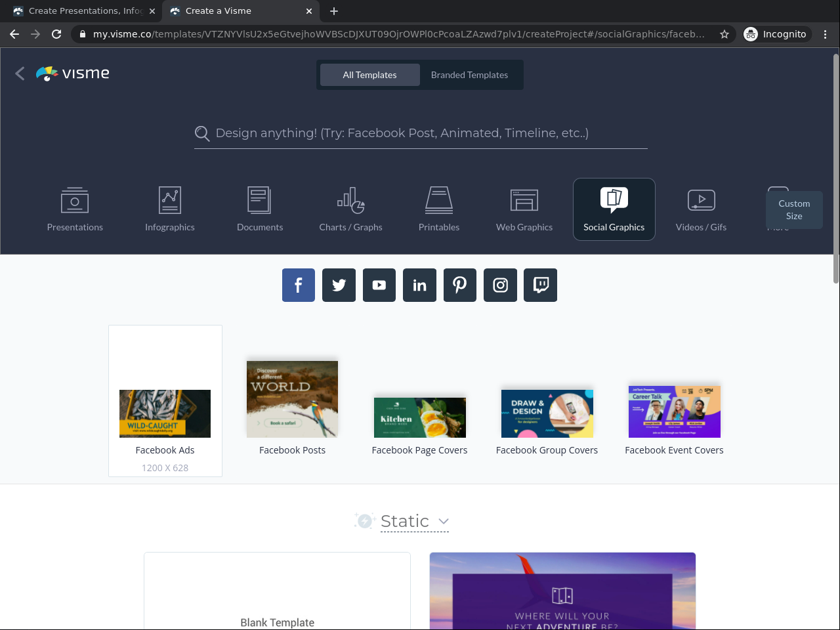Filter by Twitter icon

pyautogui.click(x=339, y=285)
